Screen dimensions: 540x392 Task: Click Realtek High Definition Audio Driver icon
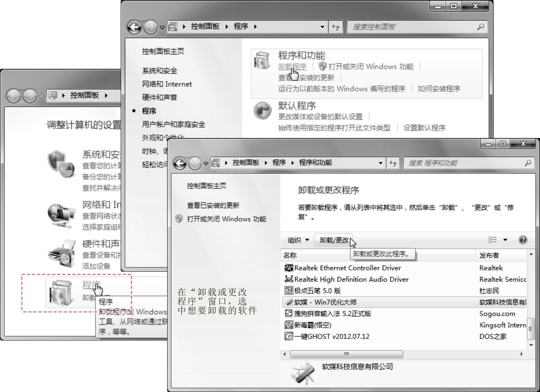pyautogui.click(x=289, y=279)
